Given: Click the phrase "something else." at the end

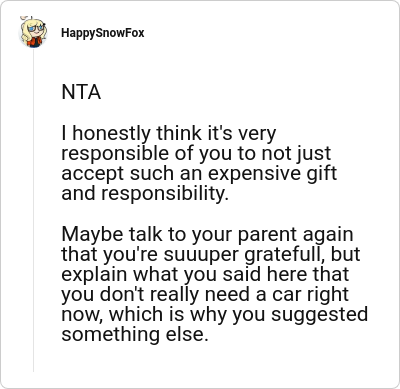Looking at the screenshot, I should 135,334.
